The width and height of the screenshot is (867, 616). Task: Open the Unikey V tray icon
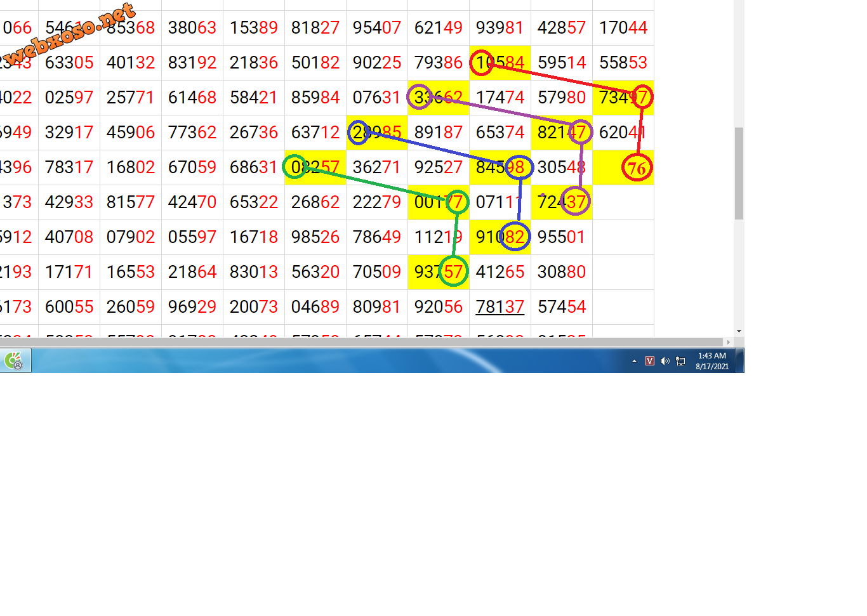coord(649,361)
